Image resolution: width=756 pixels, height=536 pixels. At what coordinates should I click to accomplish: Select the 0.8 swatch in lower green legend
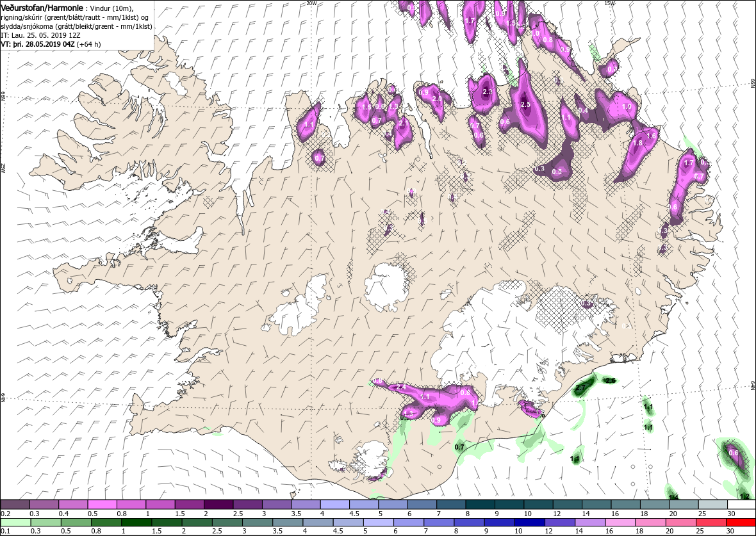tap(106, 523)
